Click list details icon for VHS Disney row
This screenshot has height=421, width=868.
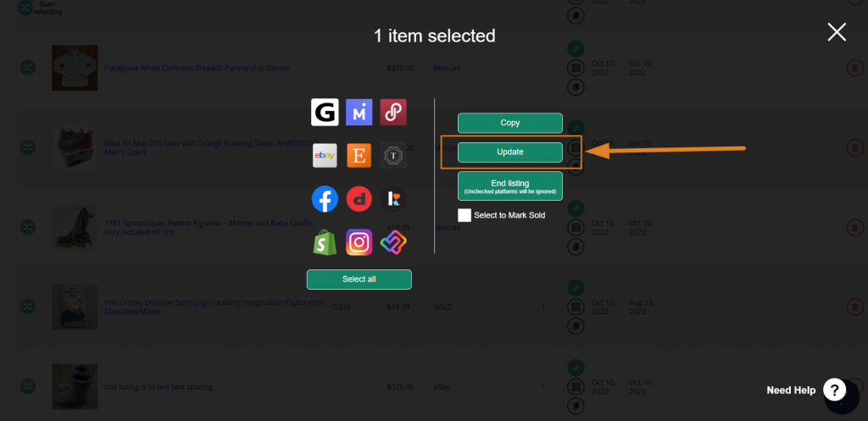pyautogui.click(x=576, y=307)
